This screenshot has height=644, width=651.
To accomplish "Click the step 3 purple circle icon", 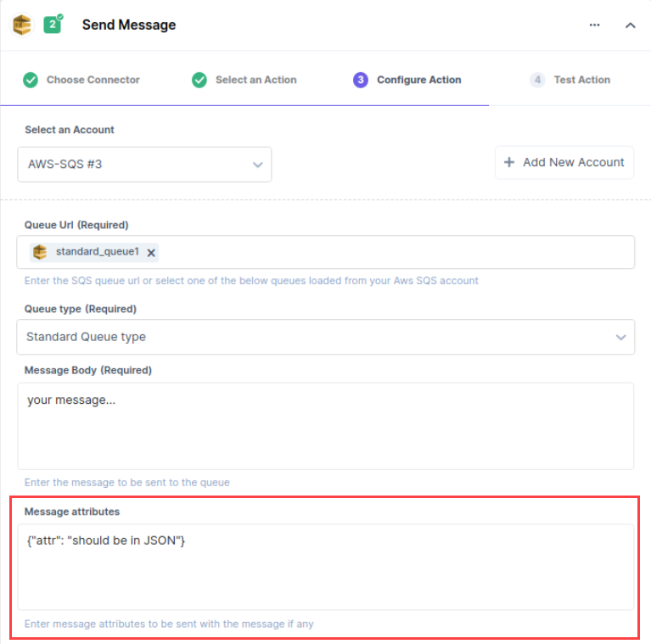I will pos(361,80).
